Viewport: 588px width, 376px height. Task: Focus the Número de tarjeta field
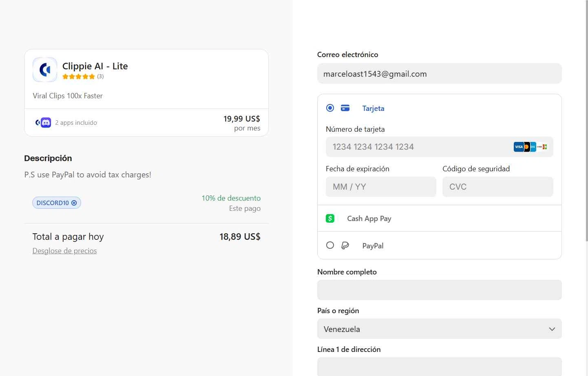coord(440,147)
